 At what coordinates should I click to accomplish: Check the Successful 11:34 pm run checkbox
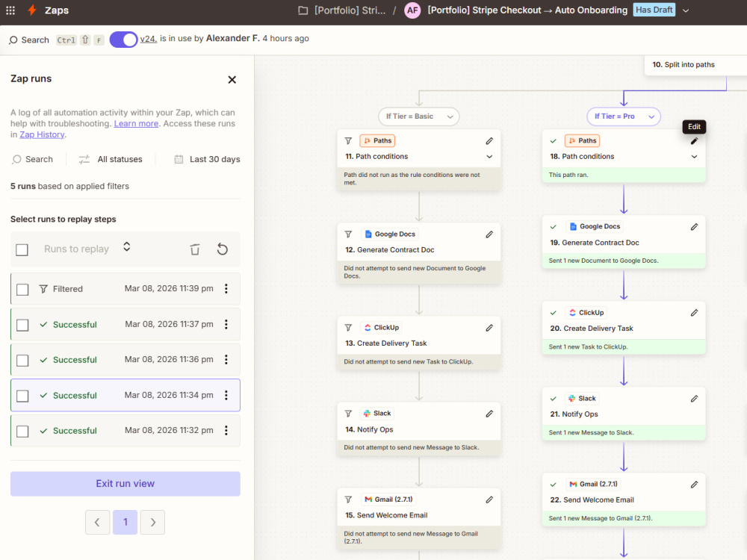[22, 396]
